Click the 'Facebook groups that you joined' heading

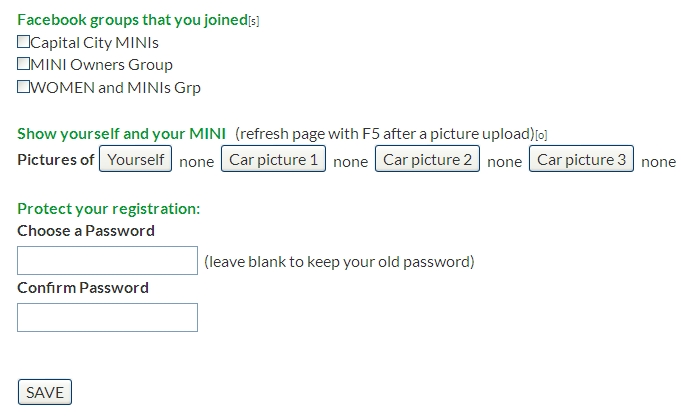tap(131, 20)
